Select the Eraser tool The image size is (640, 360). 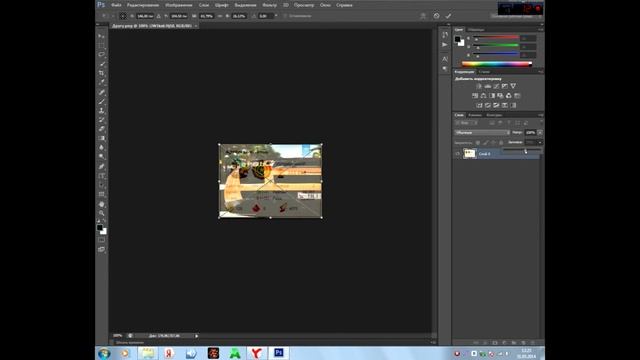point(101,129)
